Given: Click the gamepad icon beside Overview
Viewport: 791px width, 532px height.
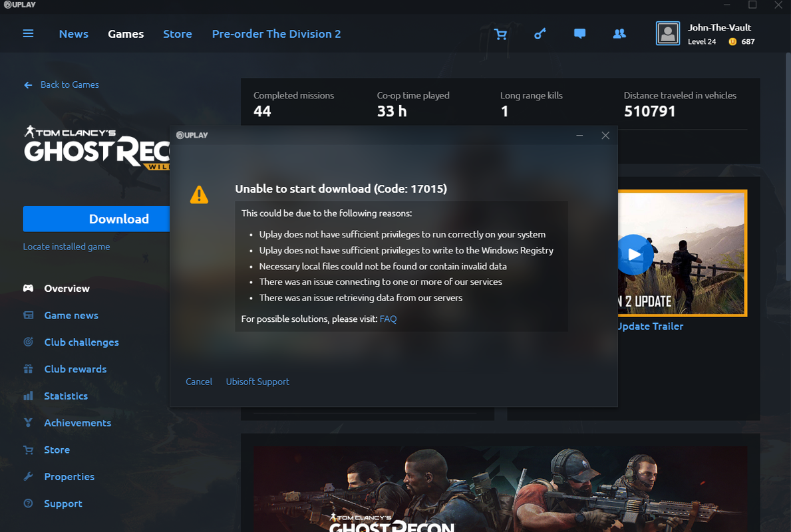Looking at the screenshot, I should 28,288.
